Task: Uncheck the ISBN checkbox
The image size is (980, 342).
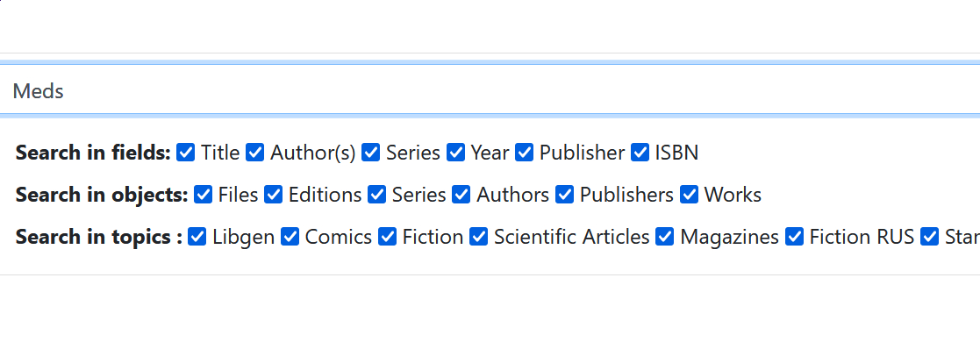Action: 640,152
